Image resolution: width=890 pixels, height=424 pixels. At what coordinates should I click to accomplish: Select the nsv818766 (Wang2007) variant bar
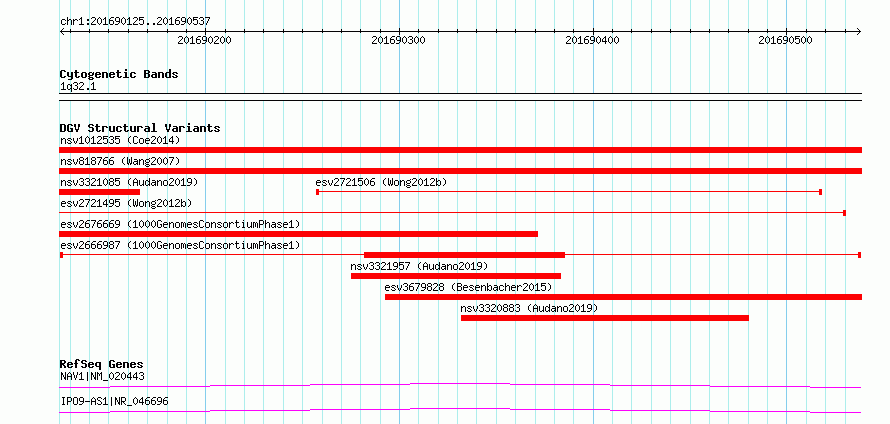tap(460, 171)
